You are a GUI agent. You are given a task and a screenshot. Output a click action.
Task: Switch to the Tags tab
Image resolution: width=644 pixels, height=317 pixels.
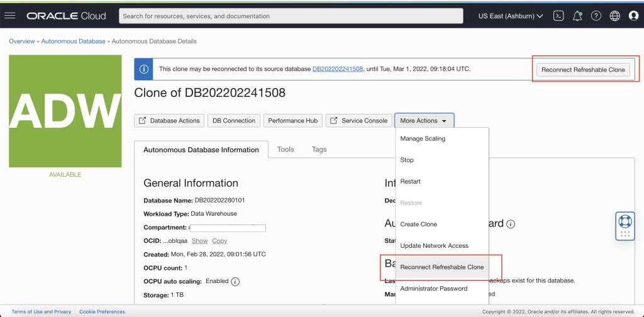pos(319,150)
